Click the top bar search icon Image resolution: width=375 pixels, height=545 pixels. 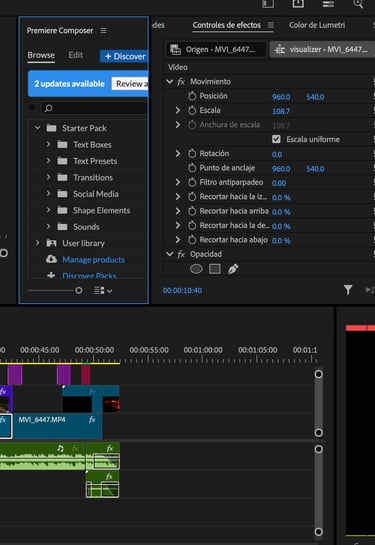[x=358, y=3]
